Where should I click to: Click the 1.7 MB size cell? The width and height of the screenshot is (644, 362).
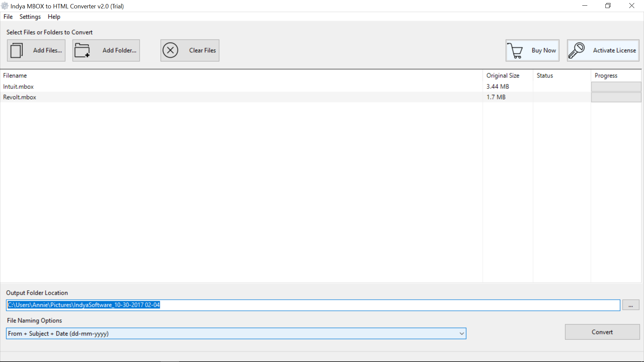[x=496, y=97]
